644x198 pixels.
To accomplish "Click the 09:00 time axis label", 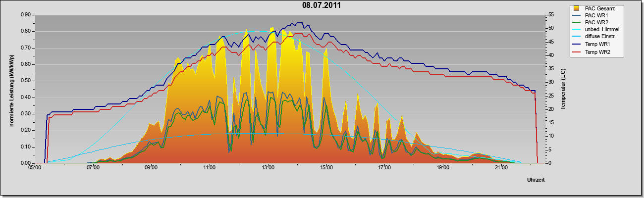I will point(151,168).
